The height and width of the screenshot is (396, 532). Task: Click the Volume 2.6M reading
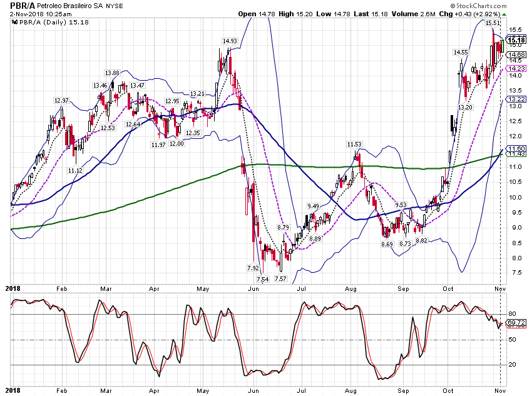(413, 14)
